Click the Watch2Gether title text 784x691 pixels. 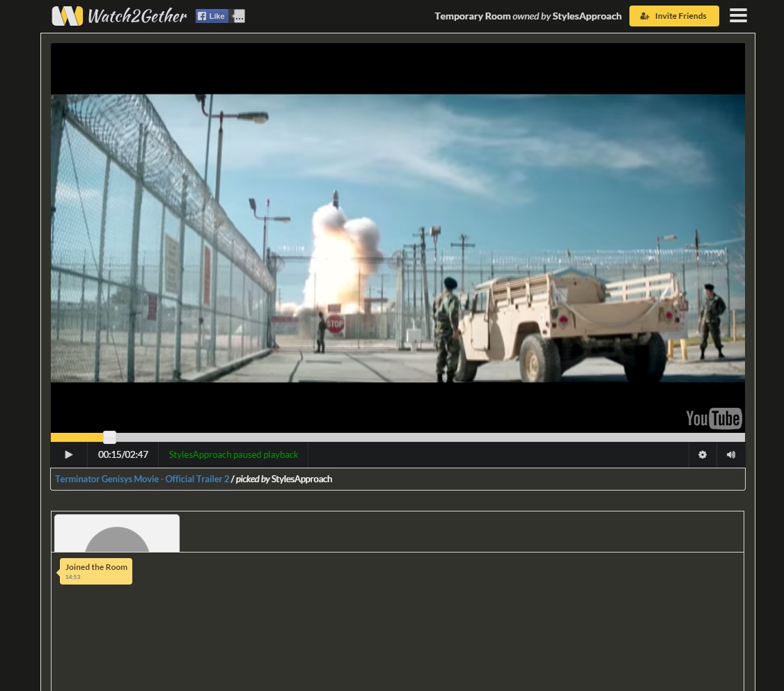[137, 16]
